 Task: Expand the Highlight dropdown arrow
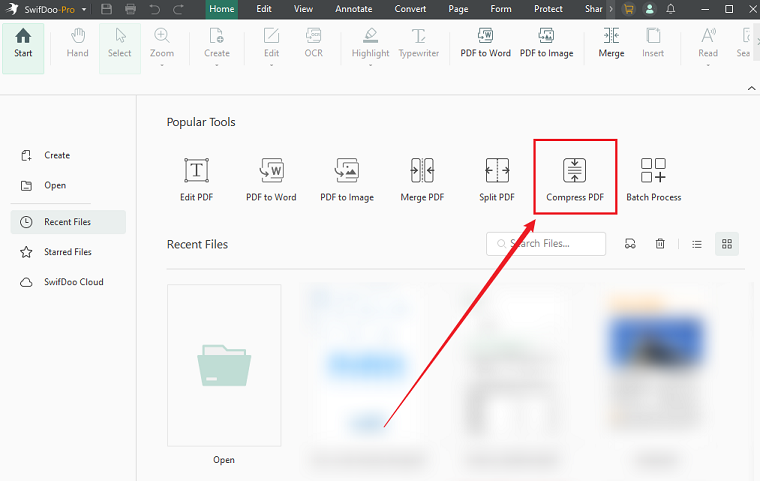pyautogui.click(x=370, y=65)
